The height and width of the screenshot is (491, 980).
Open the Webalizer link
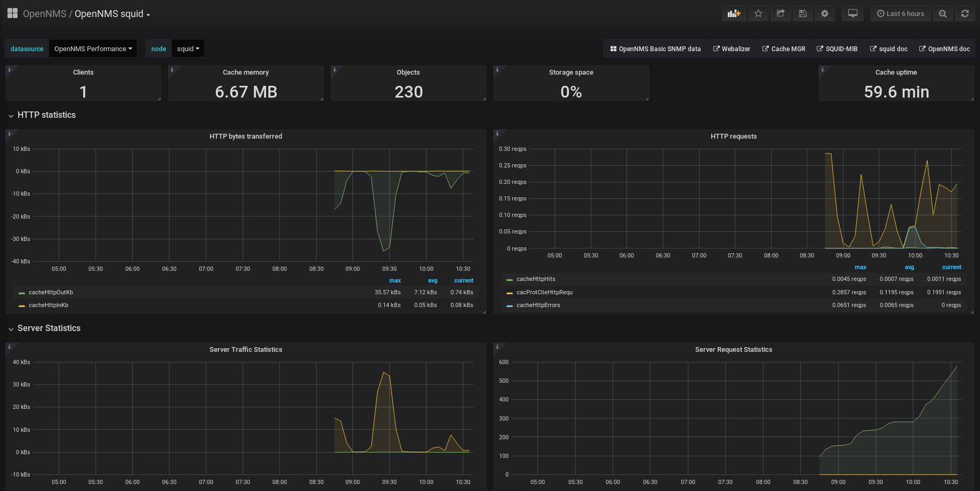[732, 49]
